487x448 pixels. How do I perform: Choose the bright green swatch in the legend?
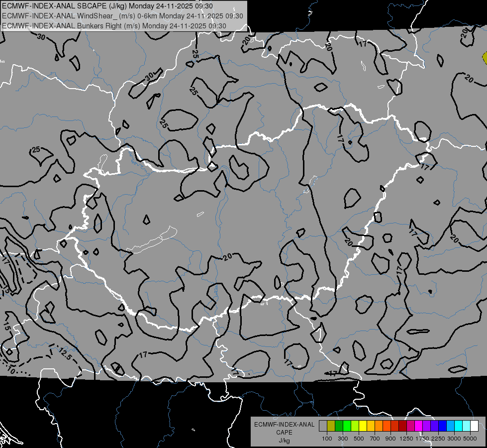click(x=347, y=426)
